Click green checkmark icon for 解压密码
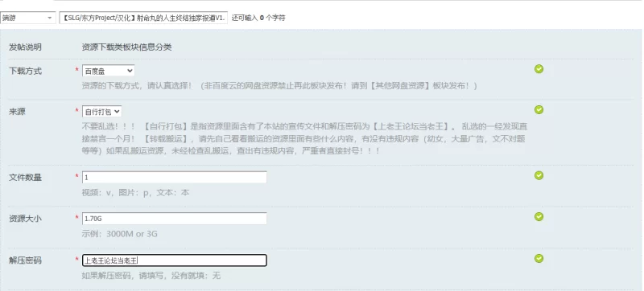 pyautogui.click(x=539, y=258)
